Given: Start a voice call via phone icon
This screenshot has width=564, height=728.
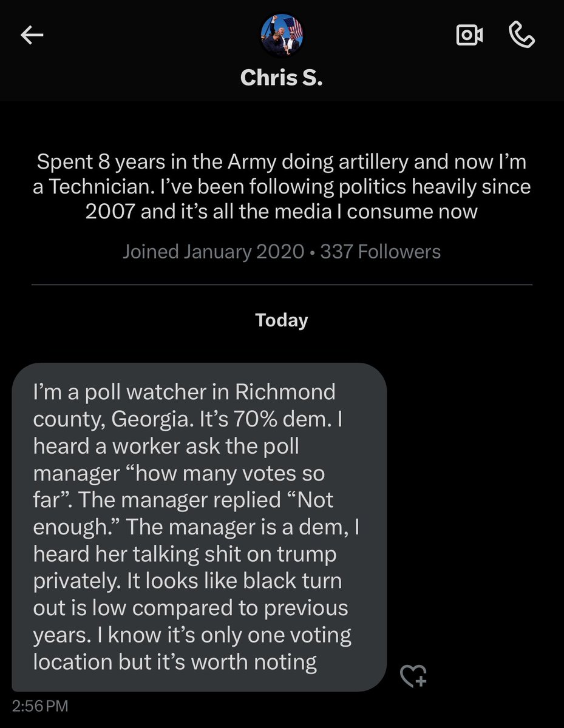Looking at the screenshot, I should 521,36.
